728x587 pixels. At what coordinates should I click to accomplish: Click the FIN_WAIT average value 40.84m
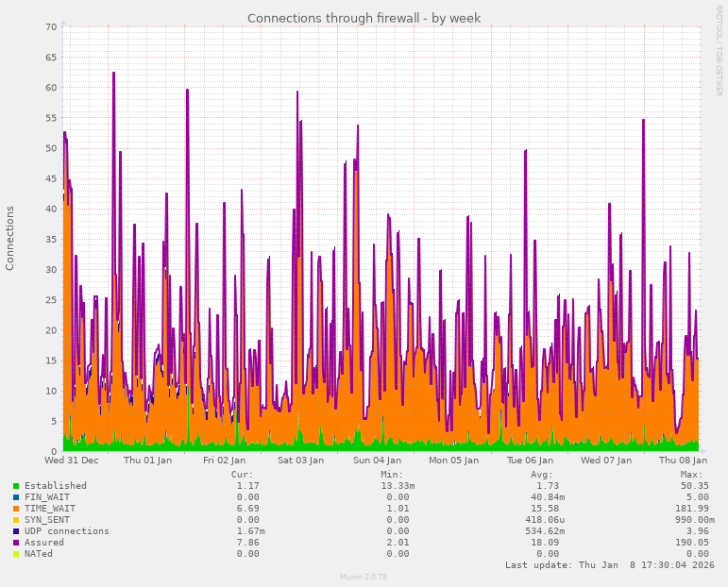tap(548, 497)
